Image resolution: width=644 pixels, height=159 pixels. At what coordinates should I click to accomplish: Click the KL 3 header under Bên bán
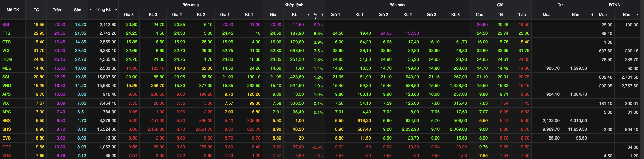(x=455, y=15)
